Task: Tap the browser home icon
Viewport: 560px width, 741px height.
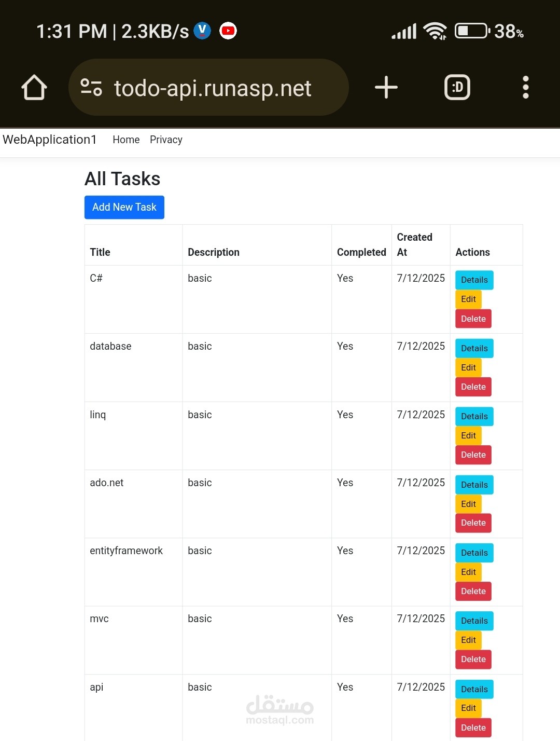Action: 34,87
